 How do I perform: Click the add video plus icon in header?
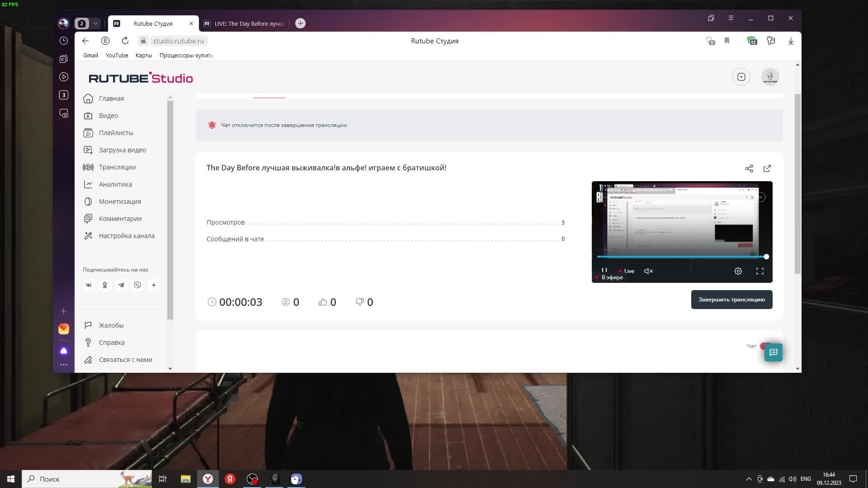coord(741,77)
